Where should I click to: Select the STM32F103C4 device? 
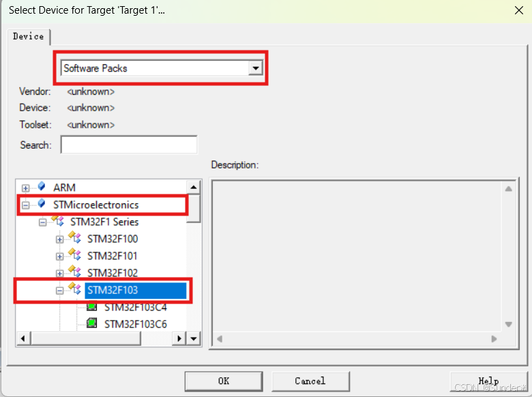pos(135,308)
